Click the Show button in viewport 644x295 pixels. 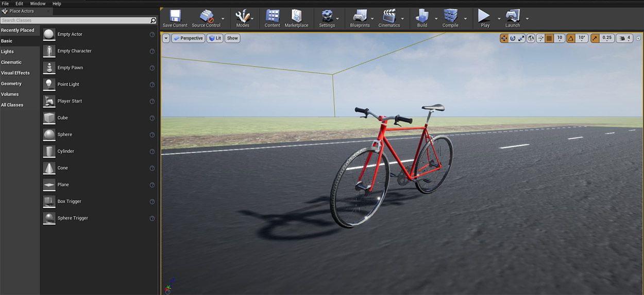[x=232, y=38]
